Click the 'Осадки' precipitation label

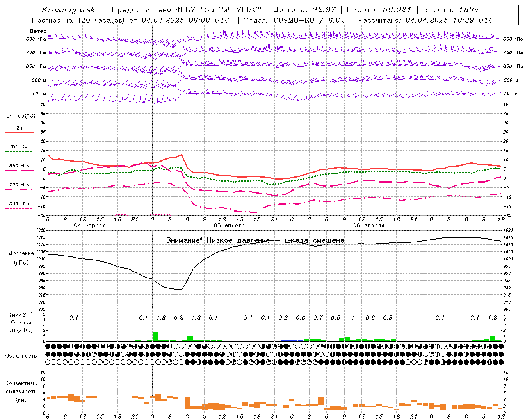click(21, 322)
